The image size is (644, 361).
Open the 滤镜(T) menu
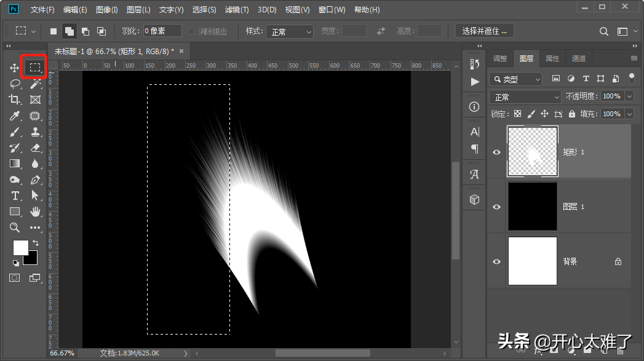(x=236, y=10)
